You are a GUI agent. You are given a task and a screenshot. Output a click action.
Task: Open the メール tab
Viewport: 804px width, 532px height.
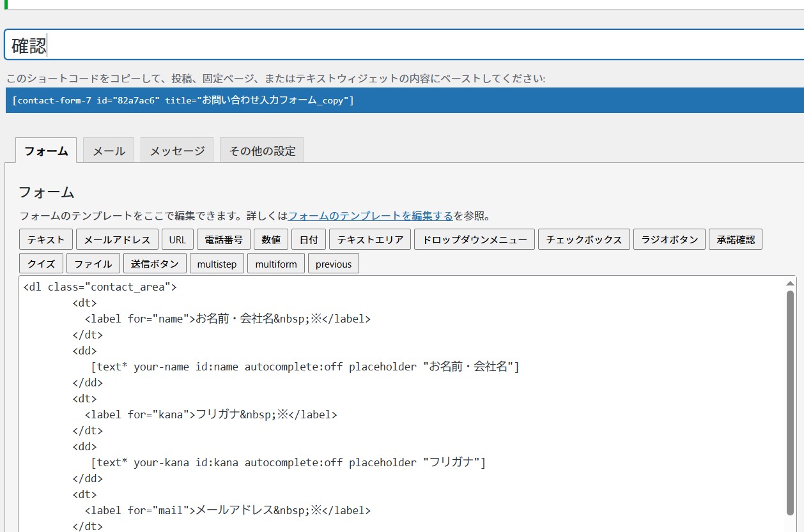click(x=109, y=151)
